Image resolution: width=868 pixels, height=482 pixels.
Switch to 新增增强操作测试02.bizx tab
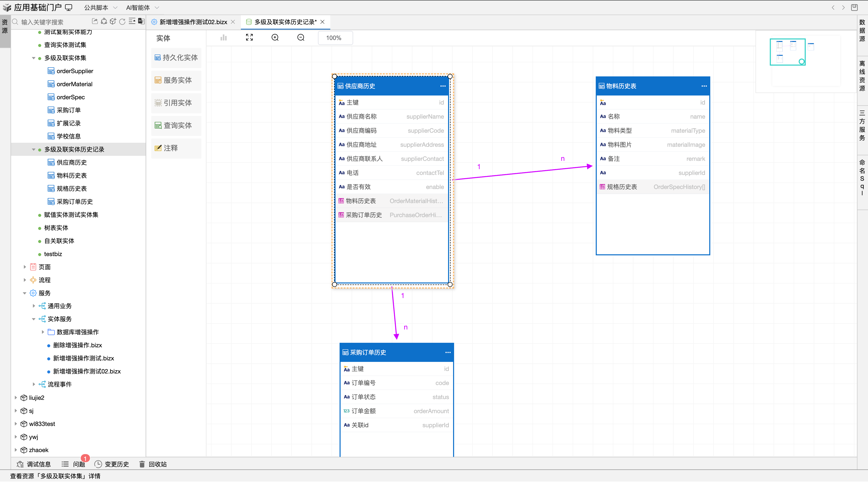pos(193,22)
